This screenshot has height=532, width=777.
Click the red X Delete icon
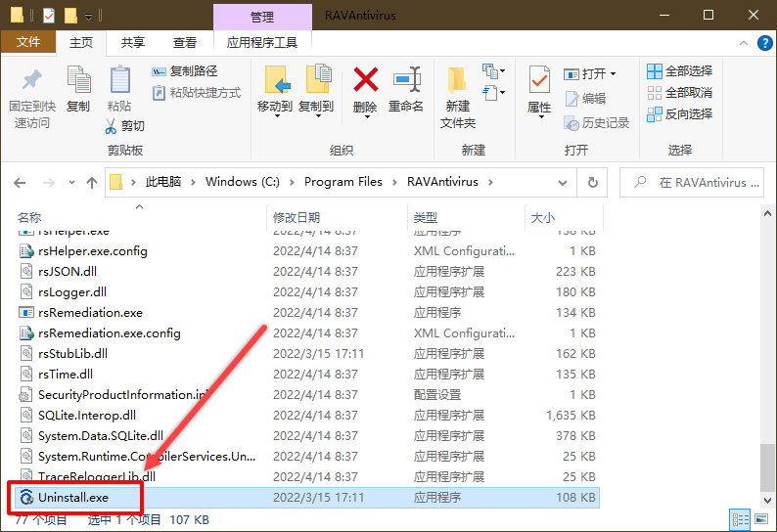tap(366, 79)
